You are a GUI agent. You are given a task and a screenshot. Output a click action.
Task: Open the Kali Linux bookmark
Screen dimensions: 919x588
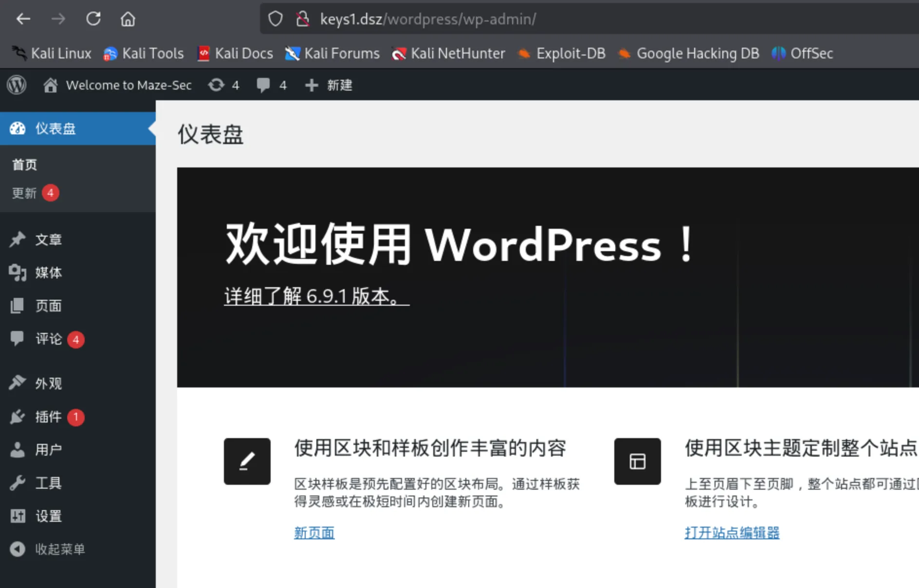click(x=52, y=53)
